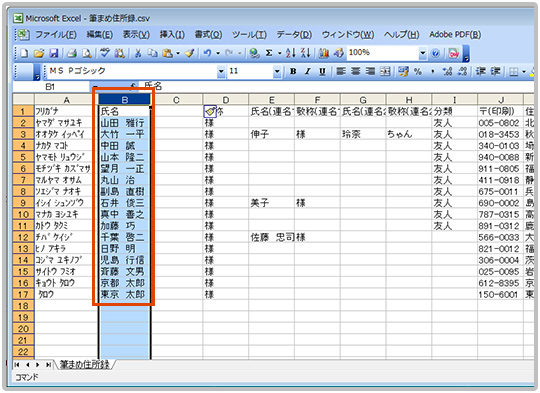Open the ファイル(F) menu
This screenshot has height=393, width=540.
(x=56, y=35)
